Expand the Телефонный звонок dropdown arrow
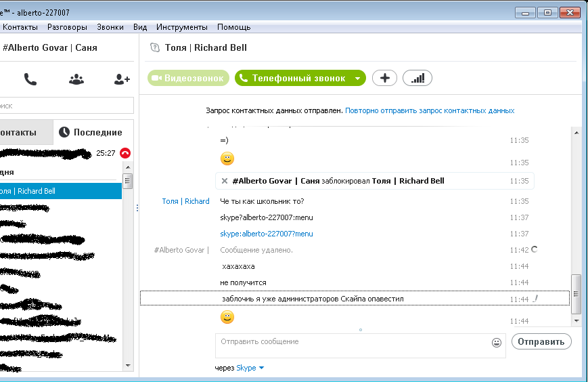The width and height of the screenshot is (588, 382). (358, 79)
